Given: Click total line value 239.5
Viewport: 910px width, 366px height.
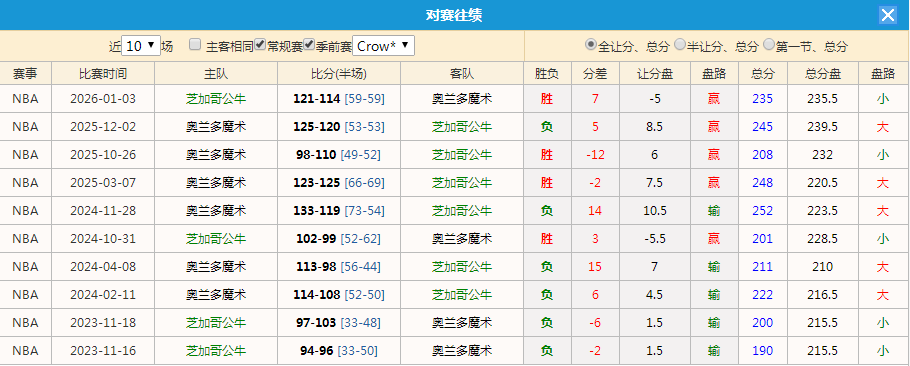Looking at the screenshot, I should click(822, 127).
